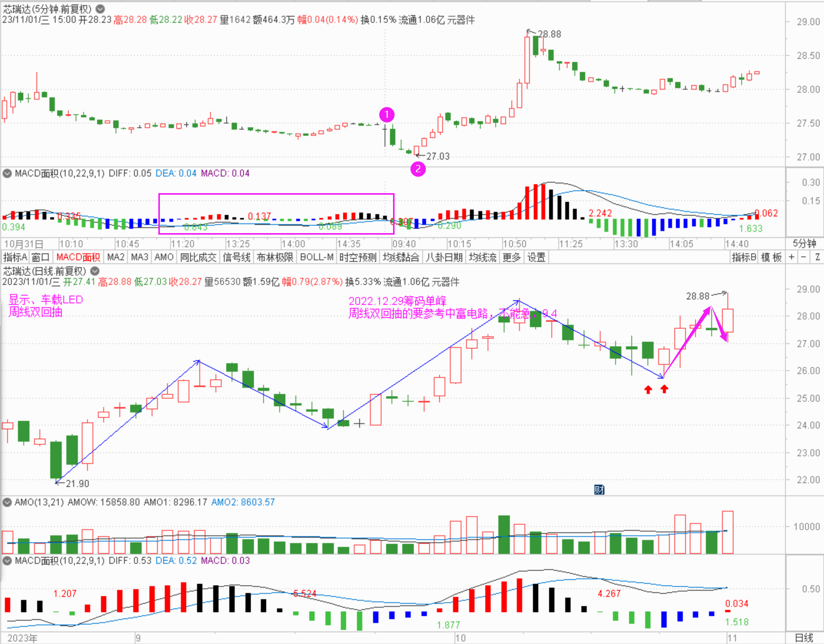The width and height of the screenshot is (824, 644).
Task: Select the MACD面积 indicator tab
Action: (78, 257)
